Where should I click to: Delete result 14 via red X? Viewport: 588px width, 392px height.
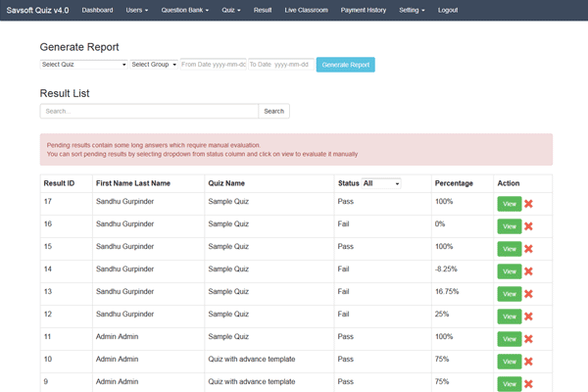(528, 271)
